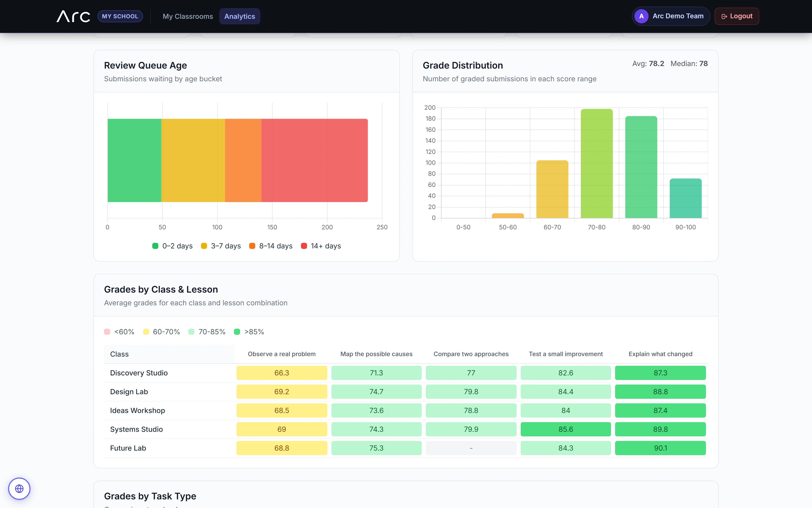Toggle the 14+ days legend entry
The width and height of the screenshot is (812, 508).
point(321,246)
